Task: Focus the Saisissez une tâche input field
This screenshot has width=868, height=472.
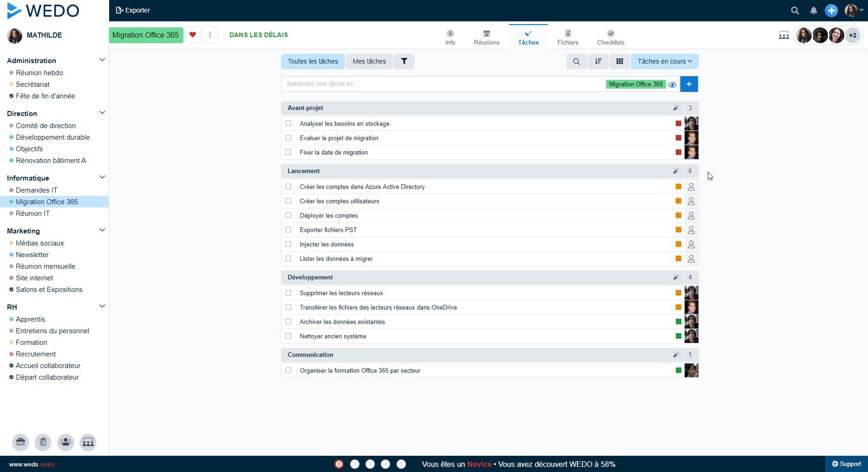Action: (444, 84)
